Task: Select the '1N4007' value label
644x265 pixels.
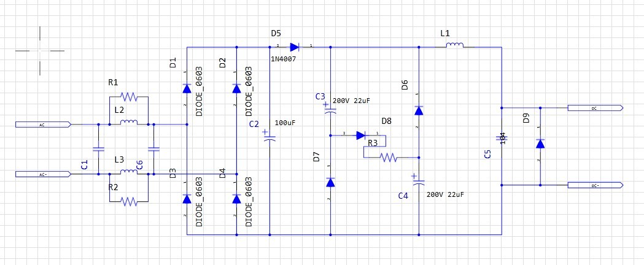Action: point(284,60)
